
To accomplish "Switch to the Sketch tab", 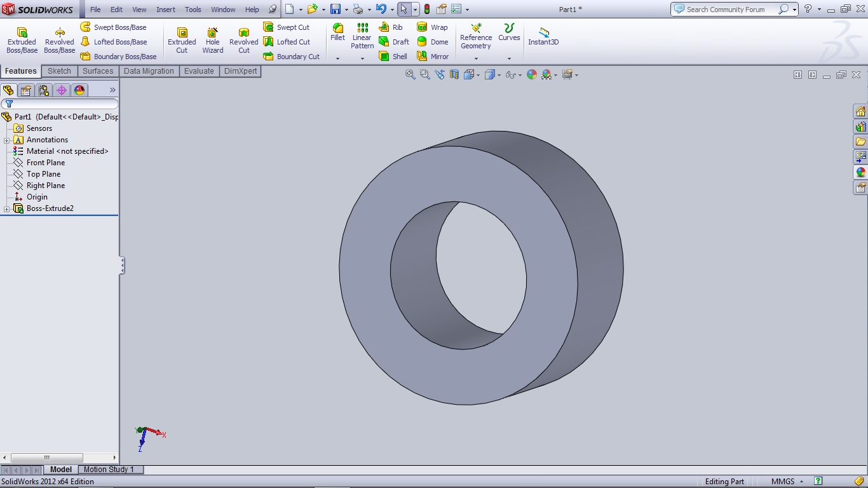I will coord(60,71).
